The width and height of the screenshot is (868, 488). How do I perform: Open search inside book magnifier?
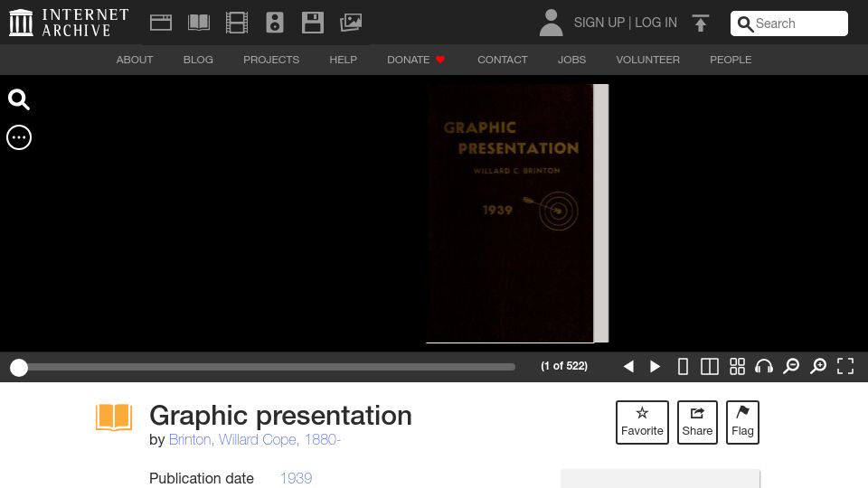point(18,99)
